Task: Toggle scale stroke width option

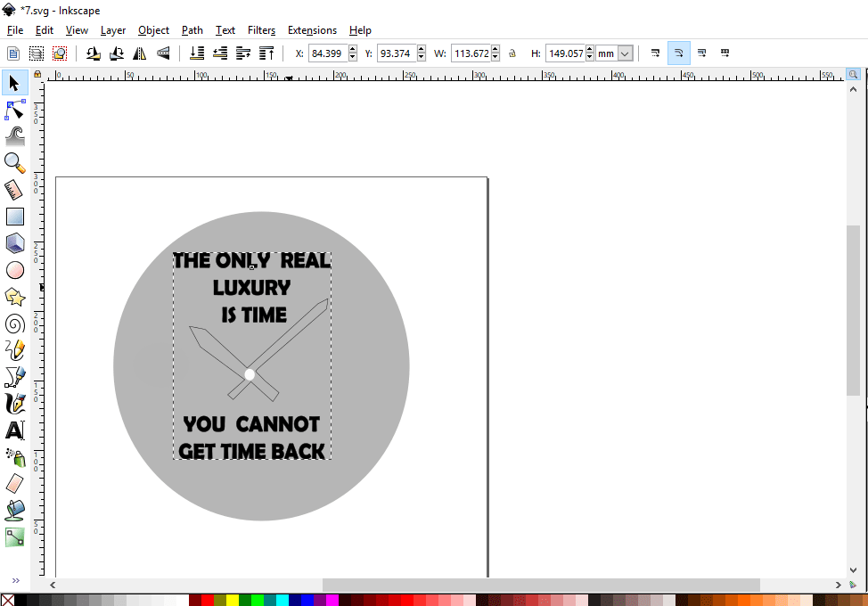Action: pyautogui.click(x=655, y=53)
